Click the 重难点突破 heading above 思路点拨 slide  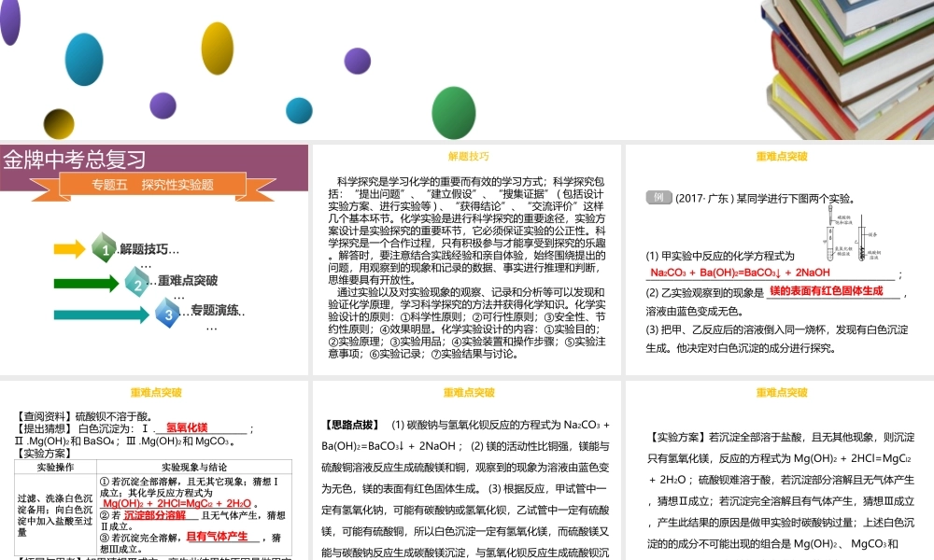[469, 392]
